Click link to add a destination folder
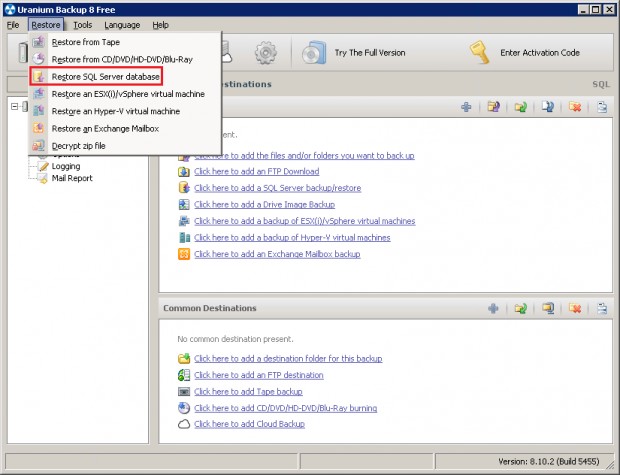The image size is (620, 475). coord(288,359)
